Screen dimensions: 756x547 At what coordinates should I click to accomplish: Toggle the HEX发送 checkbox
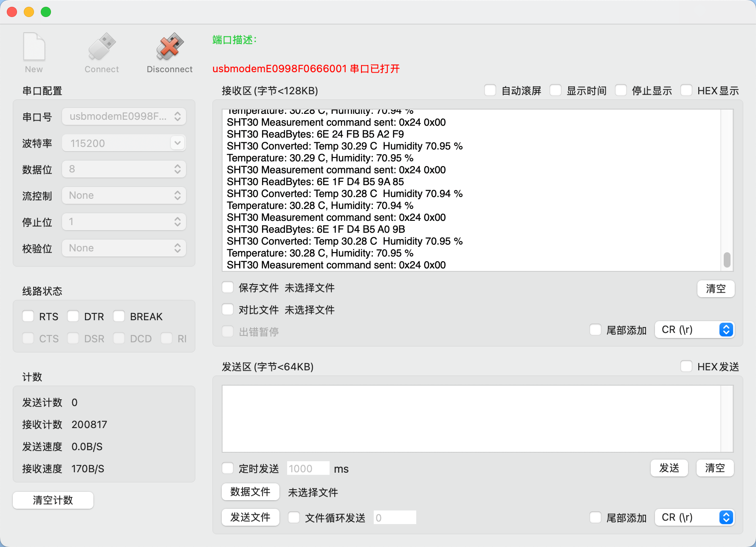coord(686,367)
